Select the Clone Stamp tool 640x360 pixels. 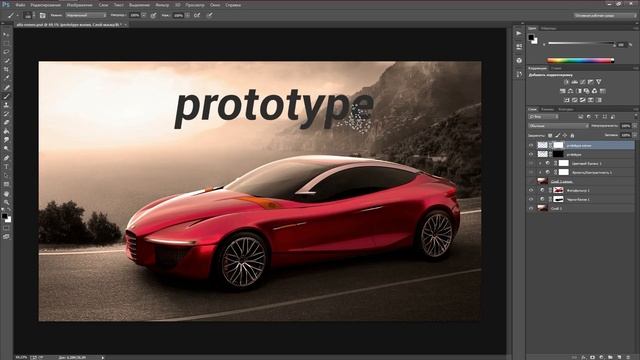tap(6, 105)
